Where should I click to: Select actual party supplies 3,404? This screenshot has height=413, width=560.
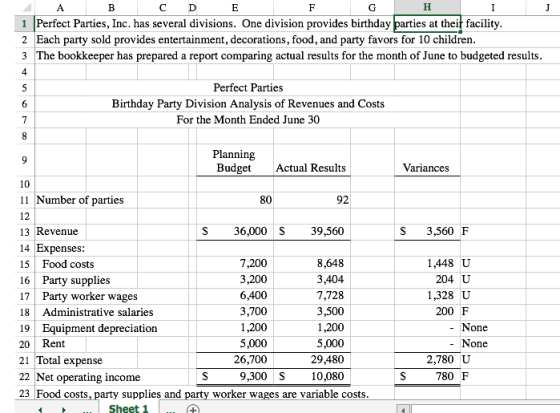[x=312, y=279]
